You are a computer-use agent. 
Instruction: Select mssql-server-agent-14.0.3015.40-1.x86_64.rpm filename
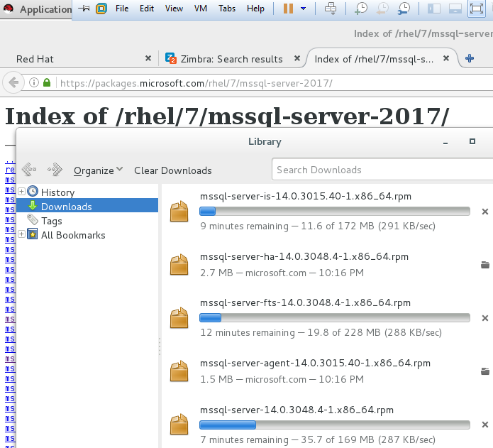[x=315, y=363]
